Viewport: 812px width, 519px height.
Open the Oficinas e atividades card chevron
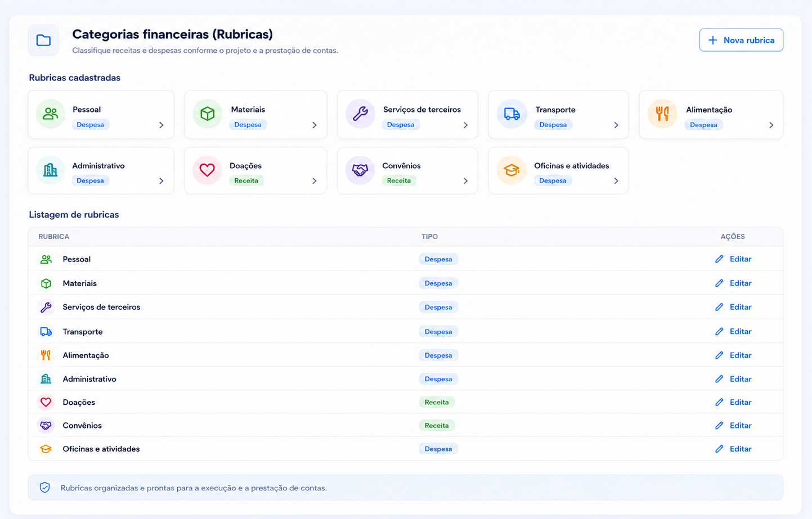[x=616, y=180]
